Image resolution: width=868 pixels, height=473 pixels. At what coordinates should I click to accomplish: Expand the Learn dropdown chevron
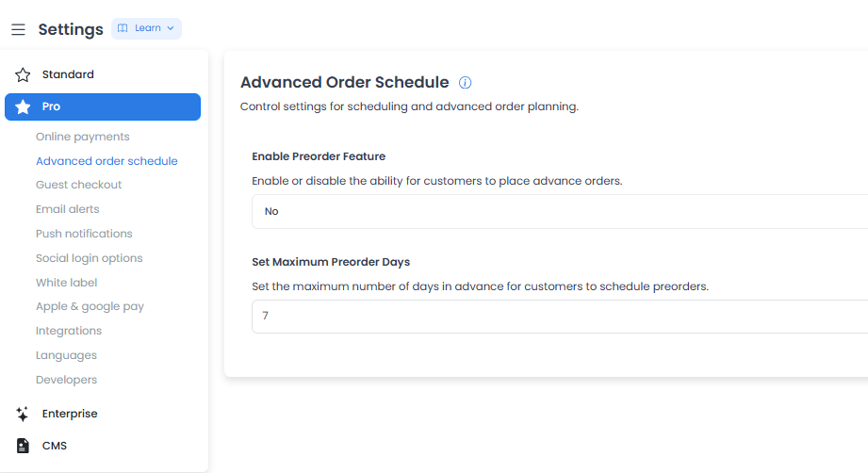[x=171, y=28]
